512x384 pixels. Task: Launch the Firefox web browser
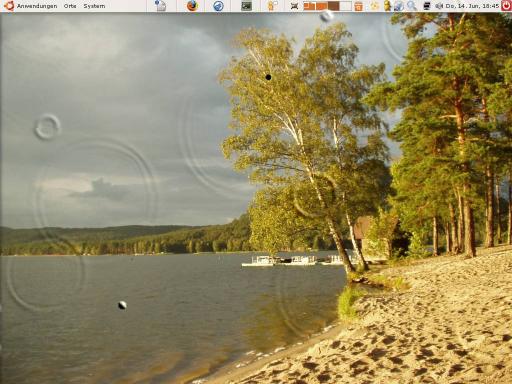tap(192, 6)
